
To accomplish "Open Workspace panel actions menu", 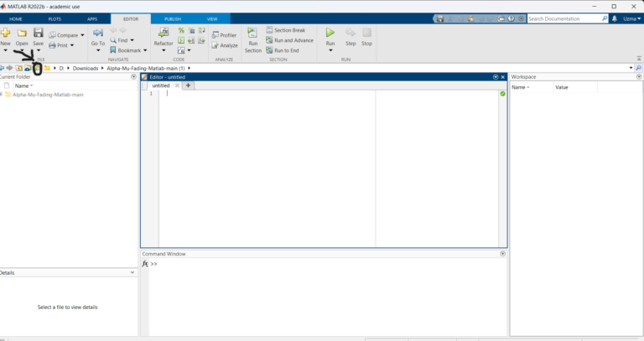I will coord(639,77).
